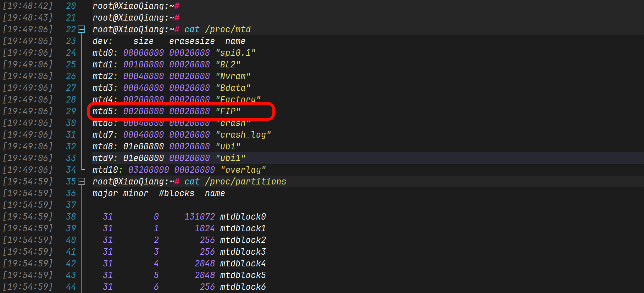The width and height of the screenshot is (644, 293).
Task: Click the 131072 blocks value
Action: [200, 217]
